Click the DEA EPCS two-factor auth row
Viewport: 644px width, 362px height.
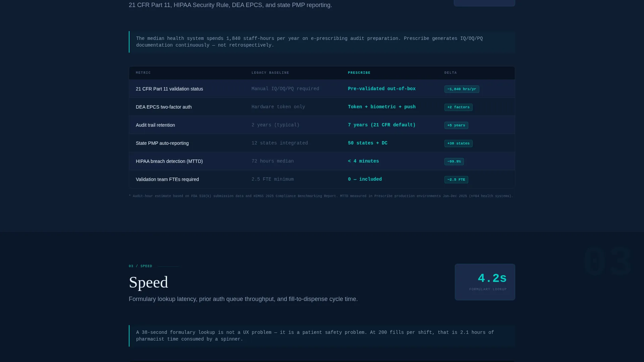point(322,107)
